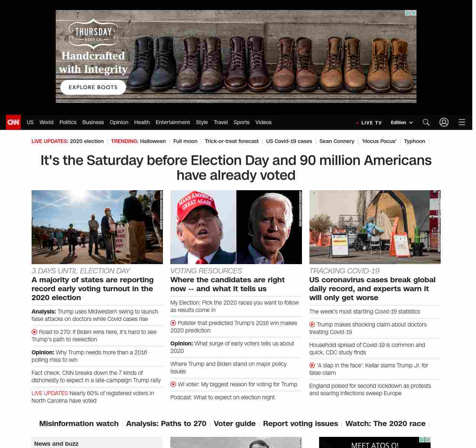The width and height of the screenshot is (476, 448).
Task: Watch Live TV from the header
Action: point(369,123)
